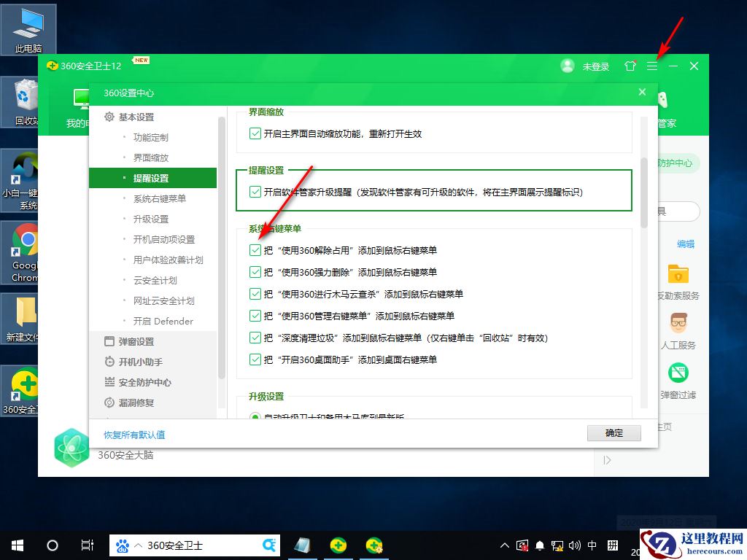Screen dimensions: 747x560
Task: Click the volume speaker tray icon
Action: click(575, 545)
